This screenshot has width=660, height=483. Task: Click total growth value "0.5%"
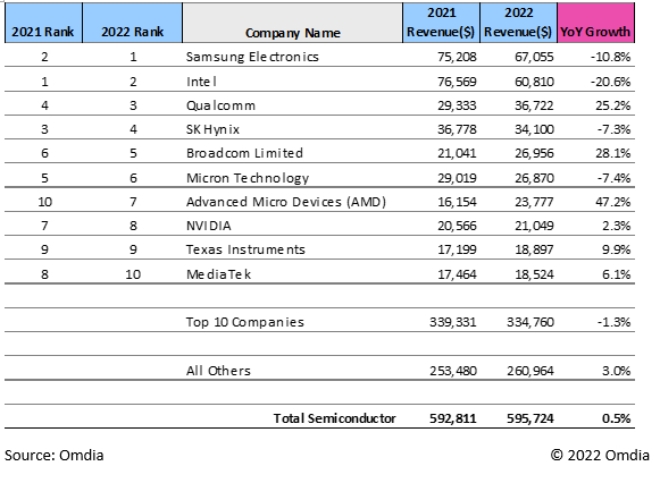click(x=616, y=418)
